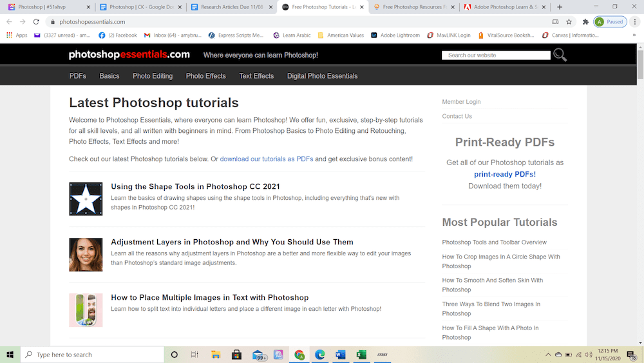Click the Member Login link

pos(461,101)
